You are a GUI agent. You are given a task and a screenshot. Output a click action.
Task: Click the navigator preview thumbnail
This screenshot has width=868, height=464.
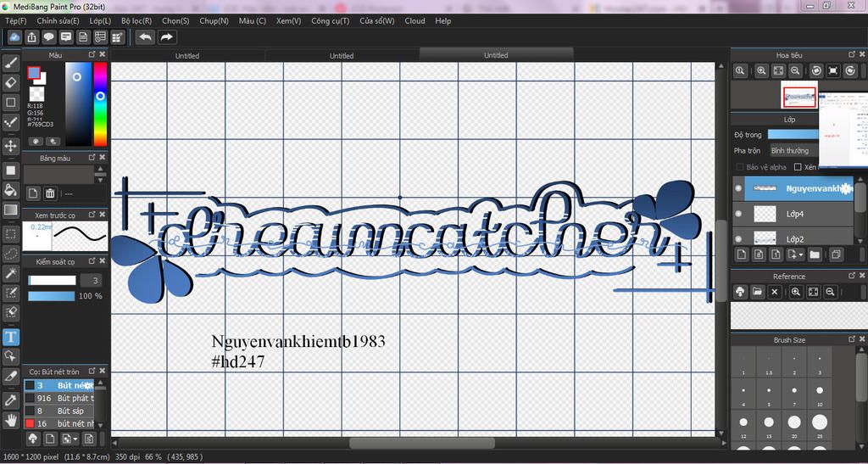point(798,95)
